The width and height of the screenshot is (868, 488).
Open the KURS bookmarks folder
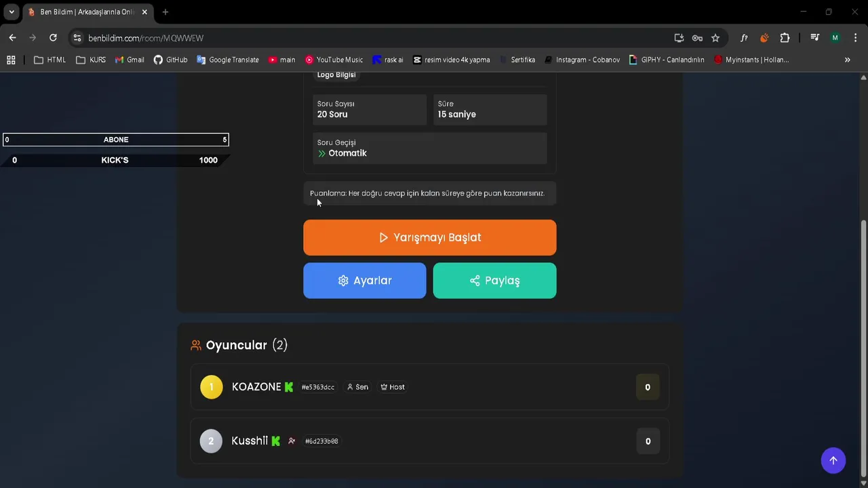tap(91, 60)
